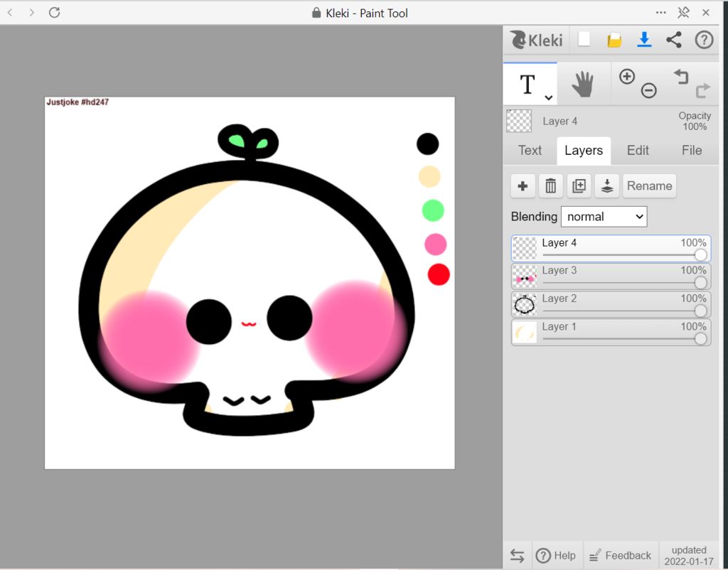Open an image using the yellow folder icon

coord(614,41)
